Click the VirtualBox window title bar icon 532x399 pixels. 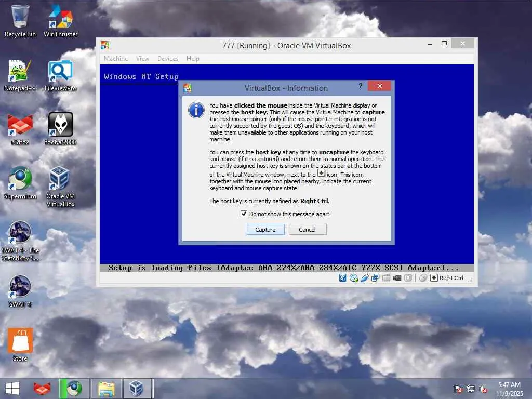pos(105,45)
